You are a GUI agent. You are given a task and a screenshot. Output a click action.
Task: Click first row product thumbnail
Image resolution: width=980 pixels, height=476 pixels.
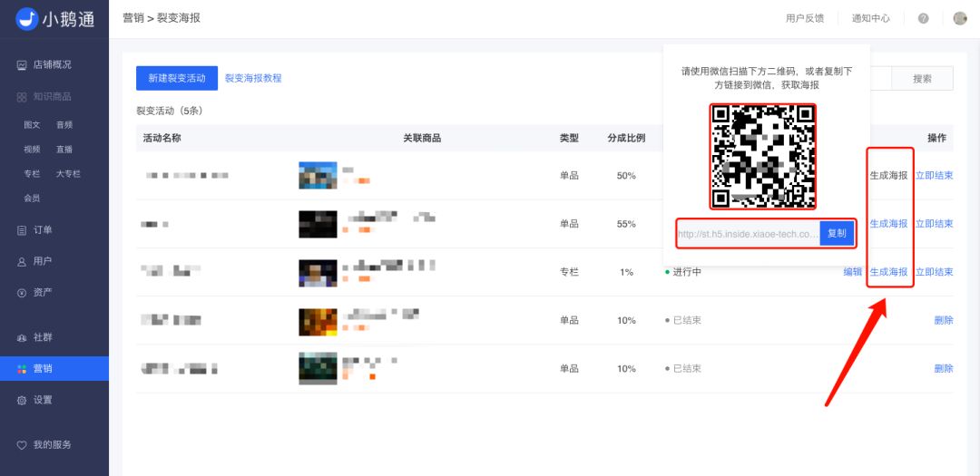pyautogui.click(x=318, y=176)
